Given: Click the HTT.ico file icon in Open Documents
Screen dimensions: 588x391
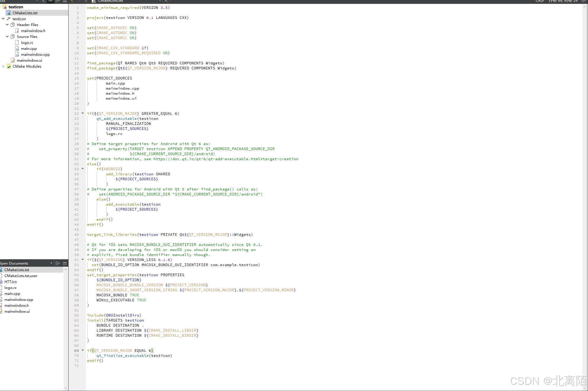Looking at the screenshot, I should click(1, 282).
